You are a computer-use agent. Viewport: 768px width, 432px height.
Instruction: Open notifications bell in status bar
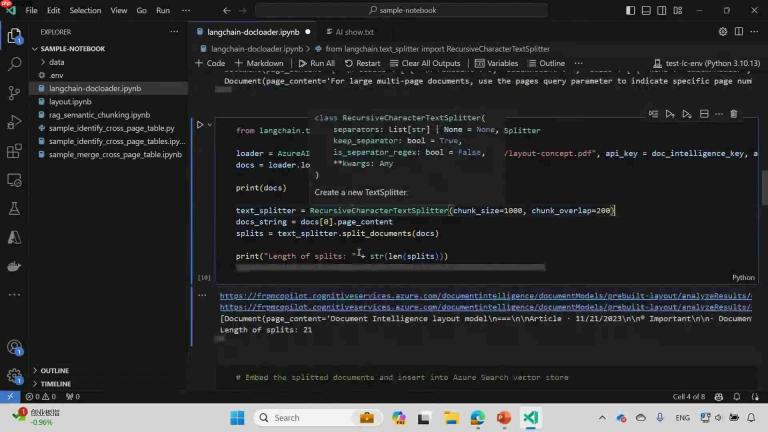737,397
